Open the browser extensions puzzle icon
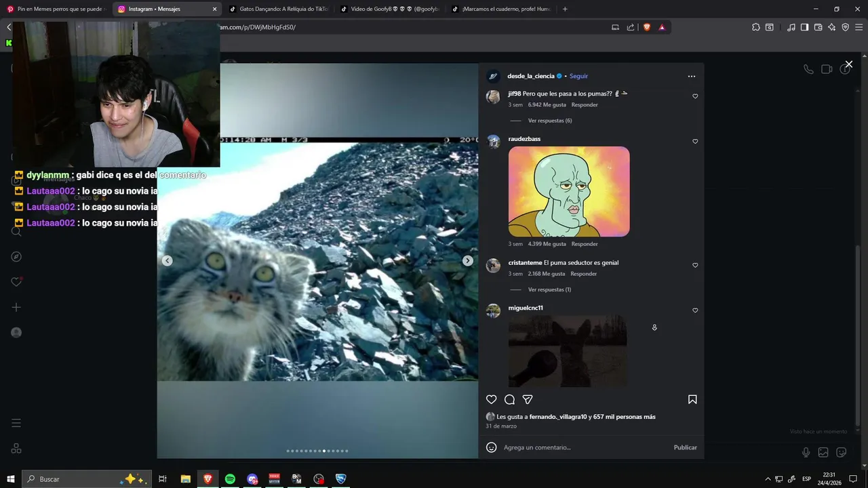The width and height of the screenshot is (868, 488). 756,27
